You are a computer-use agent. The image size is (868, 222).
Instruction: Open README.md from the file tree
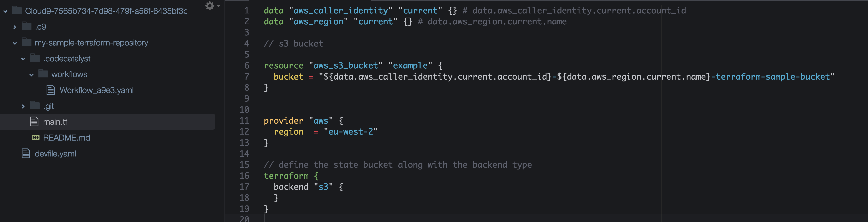click(x=67, y=138)
